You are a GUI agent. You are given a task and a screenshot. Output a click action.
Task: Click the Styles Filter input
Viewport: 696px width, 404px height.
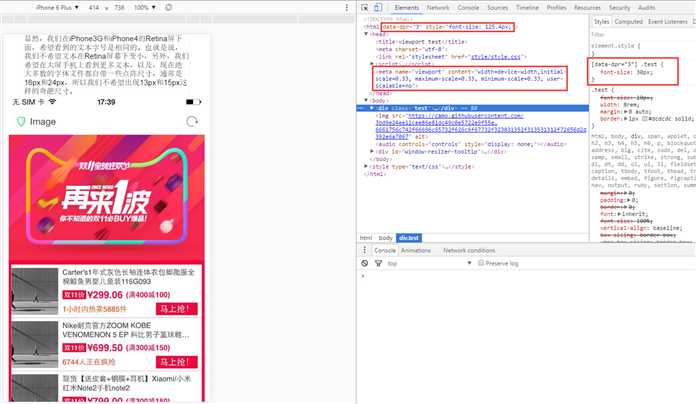[x=643, y=34]
